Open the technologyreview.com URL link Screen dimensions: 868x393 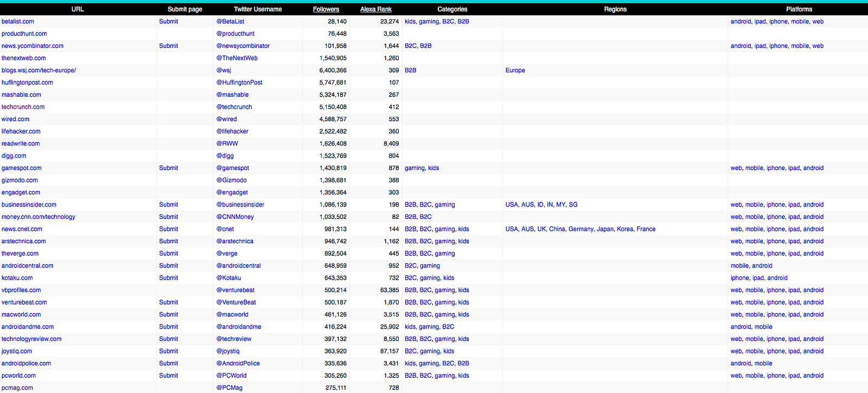pyautogui.click(x=31, y=339)
